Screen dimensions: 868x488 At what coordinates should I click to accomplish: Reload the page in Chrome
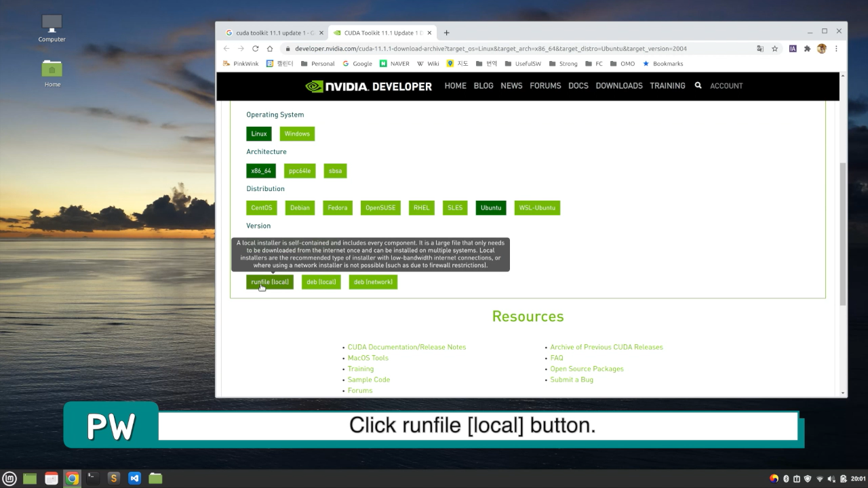pyautogui.click(x=255, y=49)
